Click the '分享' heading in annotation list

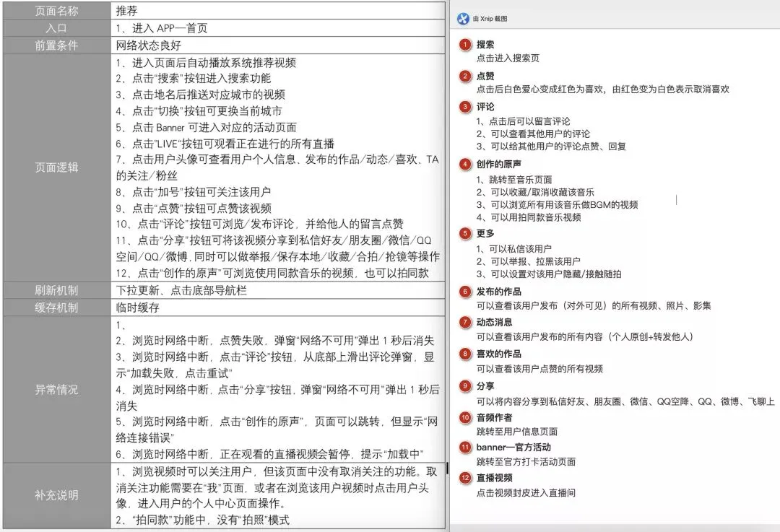point(485,385)
